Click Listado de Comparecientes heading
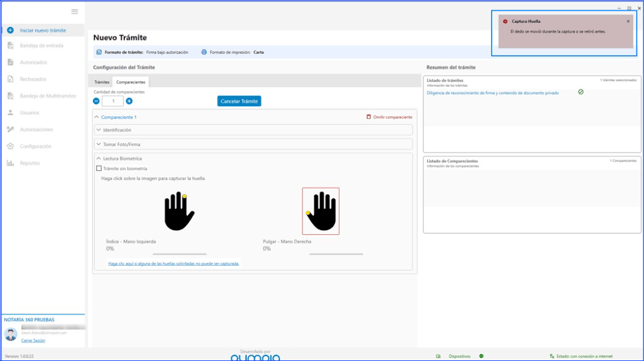The image size is (644, 361). (452, 161)
